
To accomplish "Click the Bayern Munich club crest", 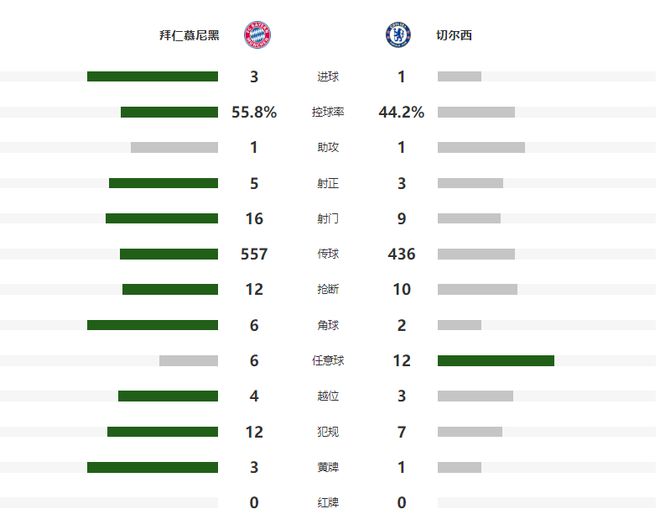I will 258,35.
